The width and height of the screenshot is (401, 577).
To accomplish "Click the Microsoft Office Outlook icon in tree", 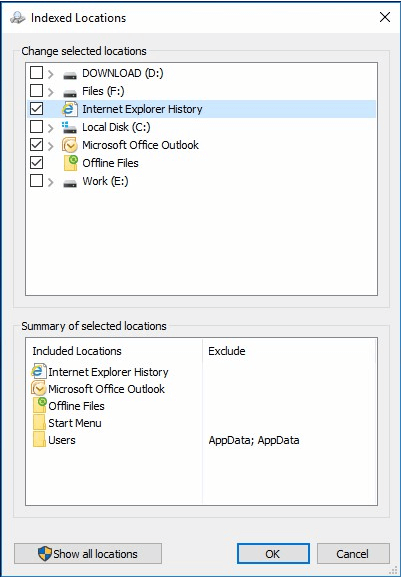I will [x=70, y=145].
